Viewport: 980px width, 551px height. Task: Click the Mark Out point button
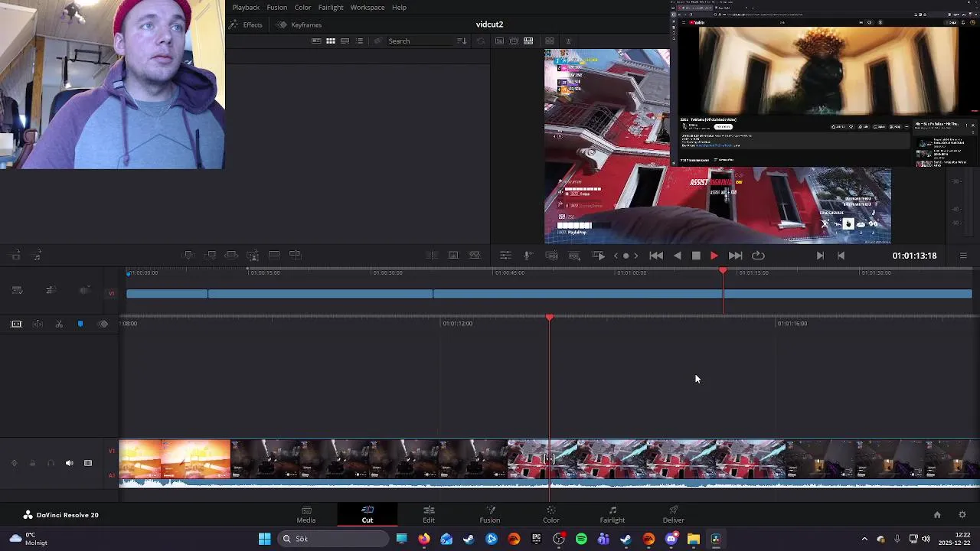click(x=841, y=256)
